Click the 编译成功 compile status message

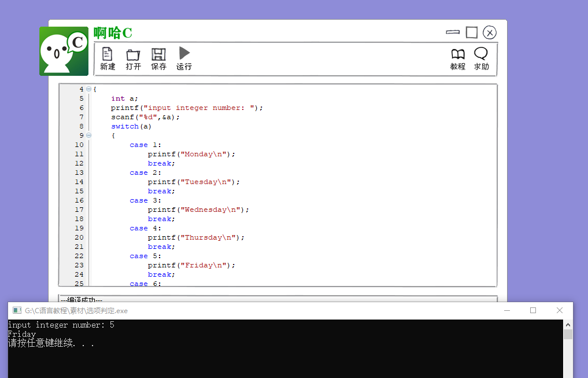click(x=82, y=299)
